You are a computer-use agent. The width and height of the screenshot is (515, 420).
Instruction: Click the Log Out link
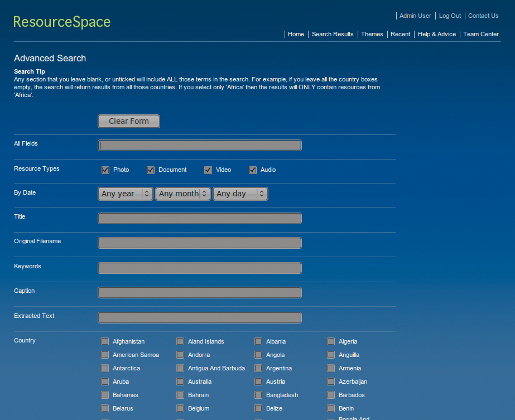click(450, 16)
